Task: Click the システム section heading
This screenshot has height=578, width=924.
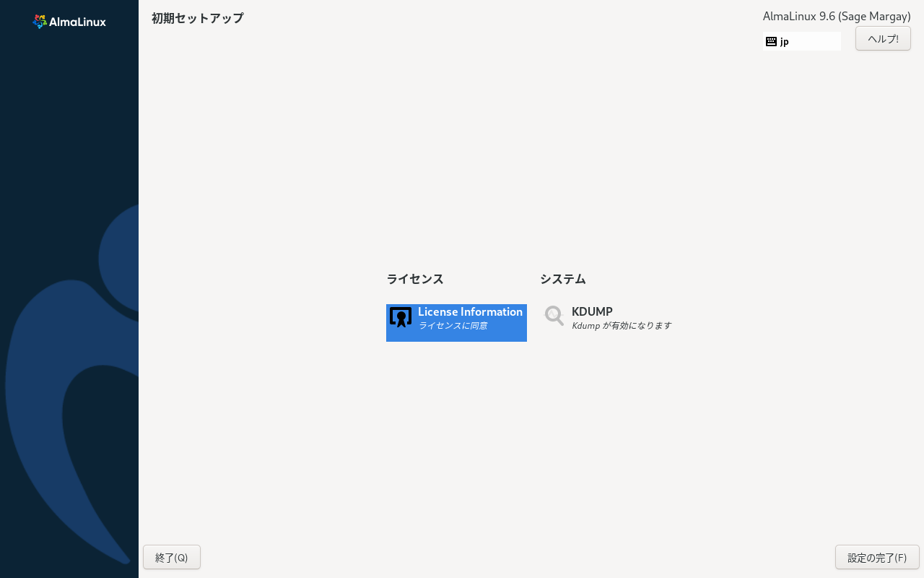Action: 563,279
